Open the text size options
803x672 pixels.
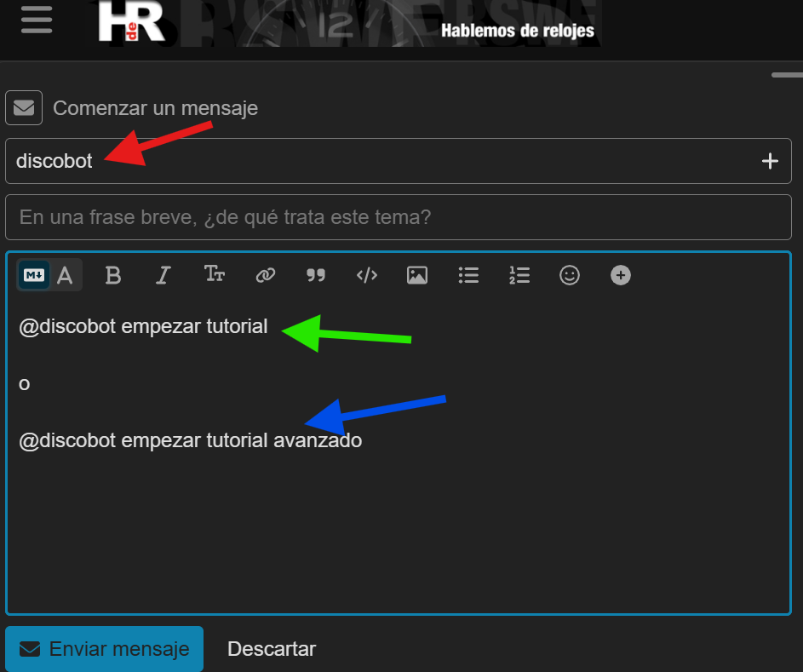(215, 274)
